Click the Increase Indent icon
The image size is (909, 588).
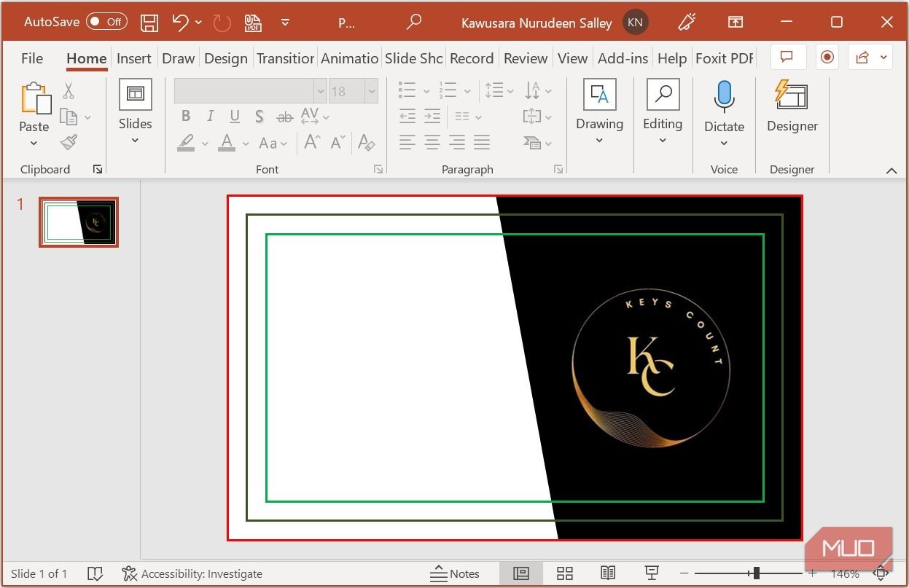coord(432,117)
